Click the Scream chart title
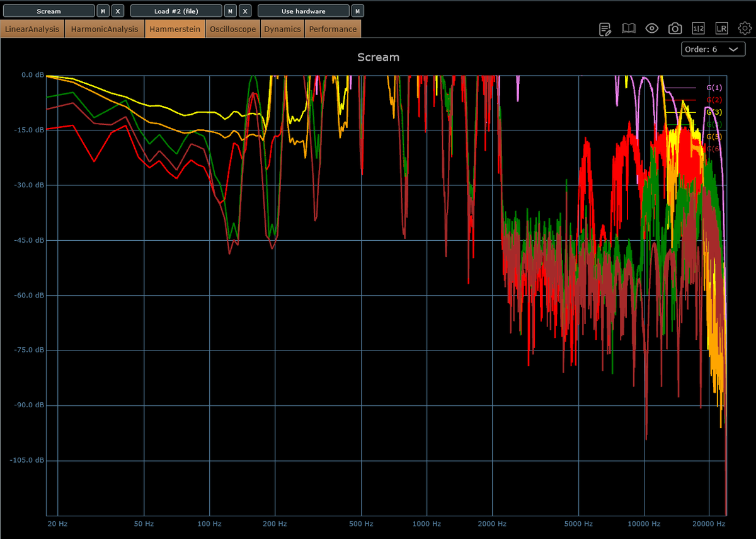 coord(378,57)
